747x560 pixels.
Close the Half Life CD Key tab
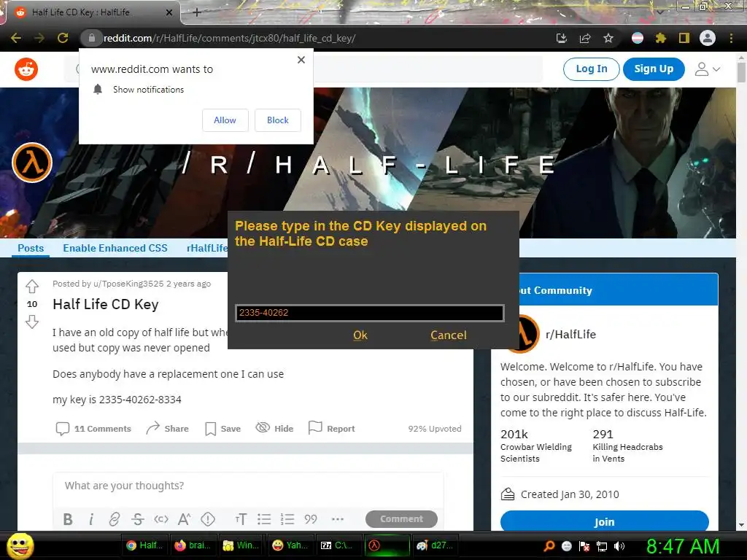pos(169,12)
